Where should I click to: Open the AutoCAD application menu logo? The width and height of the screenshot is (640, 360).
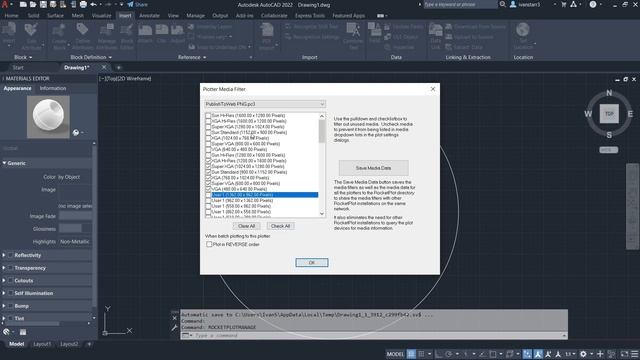click(x=5, y=4)
